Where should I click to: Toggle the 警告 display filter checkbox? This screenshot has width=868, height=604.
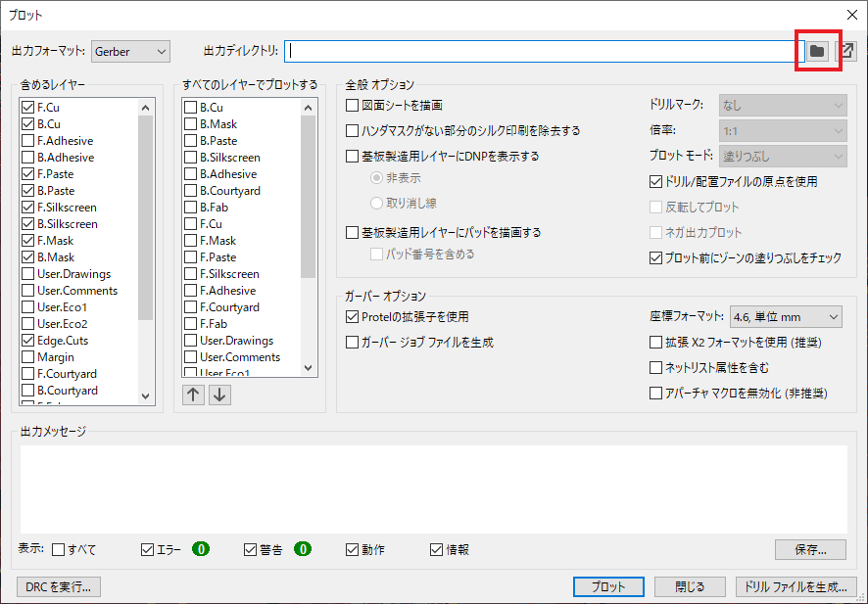pos(250,550)
